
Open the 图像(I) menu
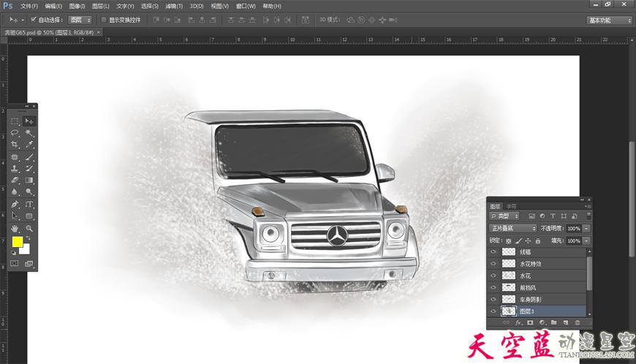[77, 6]
